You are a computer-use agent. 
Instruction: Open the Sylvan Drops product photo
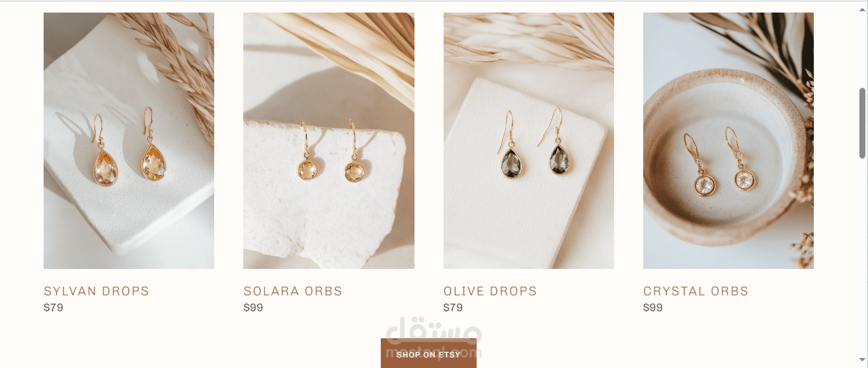pyautogui.click(x=129, y=141)
